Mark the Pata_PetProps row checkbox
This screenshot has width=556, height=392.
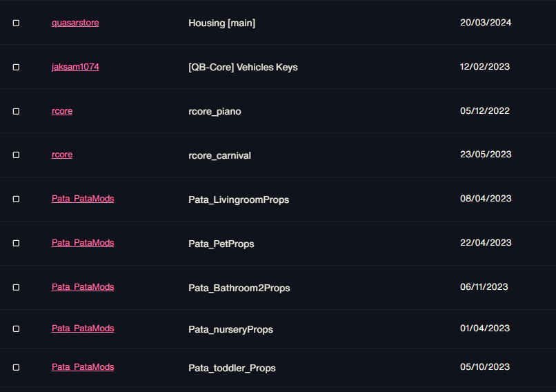[16, 244]
